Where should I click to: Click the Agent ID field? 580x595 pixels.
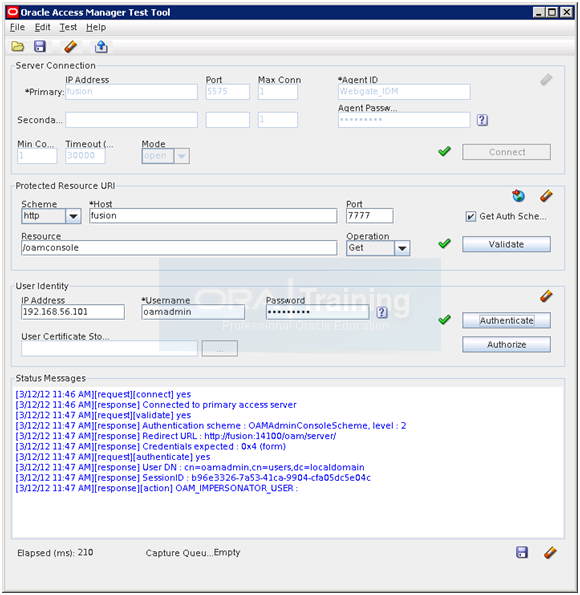coord(404,92)
